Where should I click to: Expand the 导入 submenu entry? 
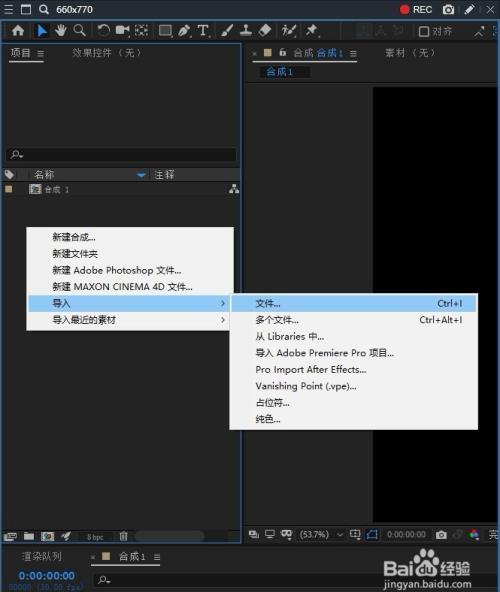[x=130, y=304]
